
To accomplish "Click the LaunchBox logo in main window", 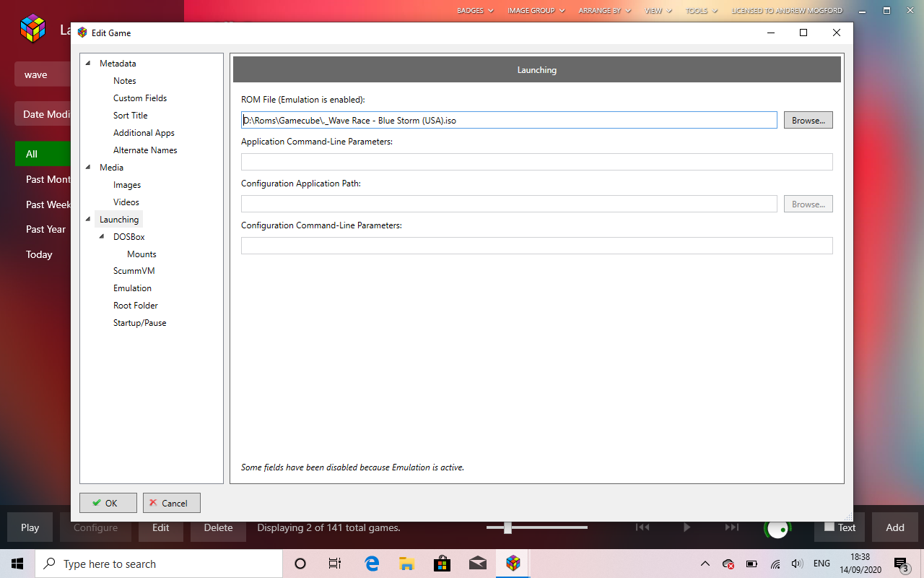I will coord(32,29).
